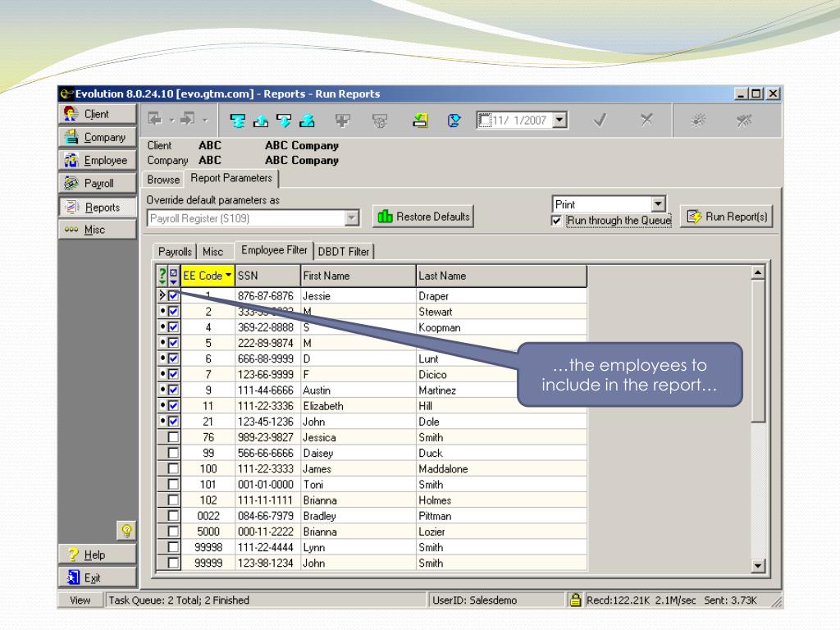This screenshot has width=840, height=630.
Task: Switch to the Payrolls tab
Action: 175,251
